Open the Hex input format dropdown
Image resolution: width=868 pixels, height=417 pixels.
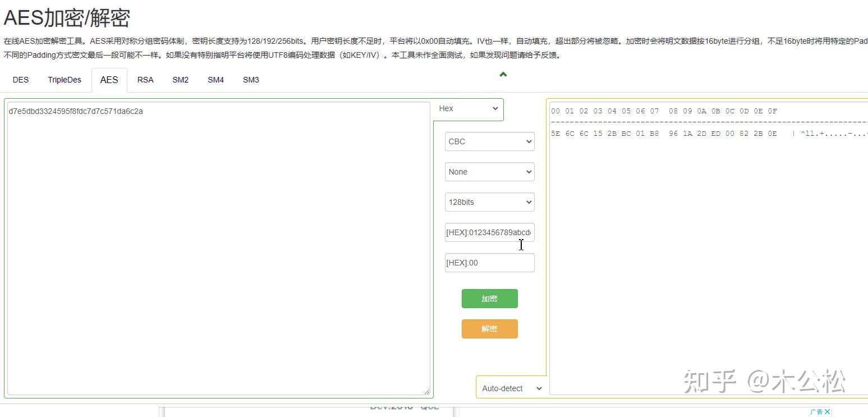point(468,109)
